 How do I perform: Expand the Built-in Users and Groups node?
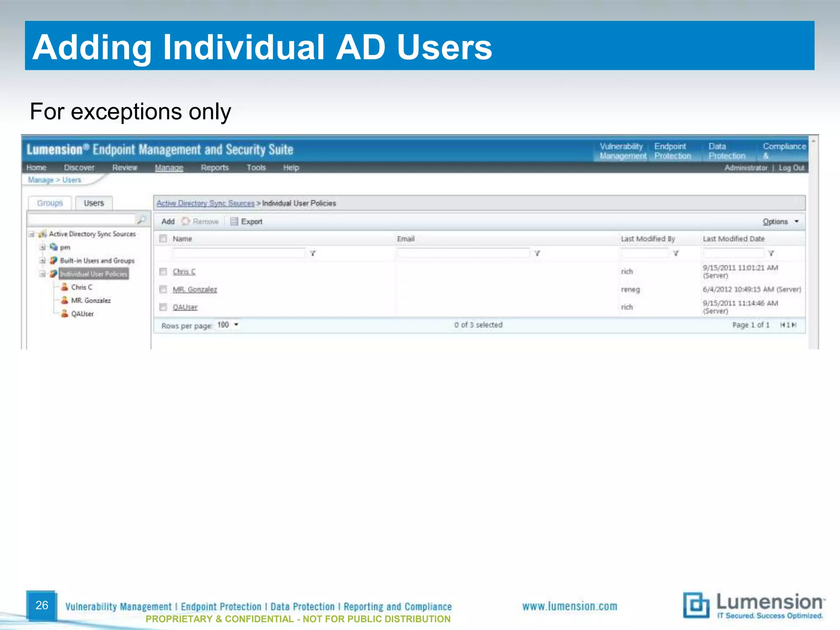coord(42,260)
